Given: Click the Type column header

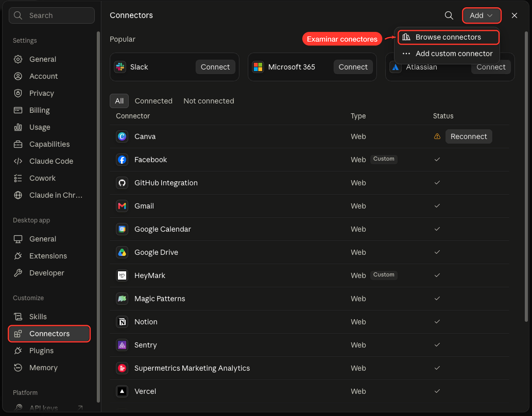Looking at the screenshot, I should pos(358,116).
